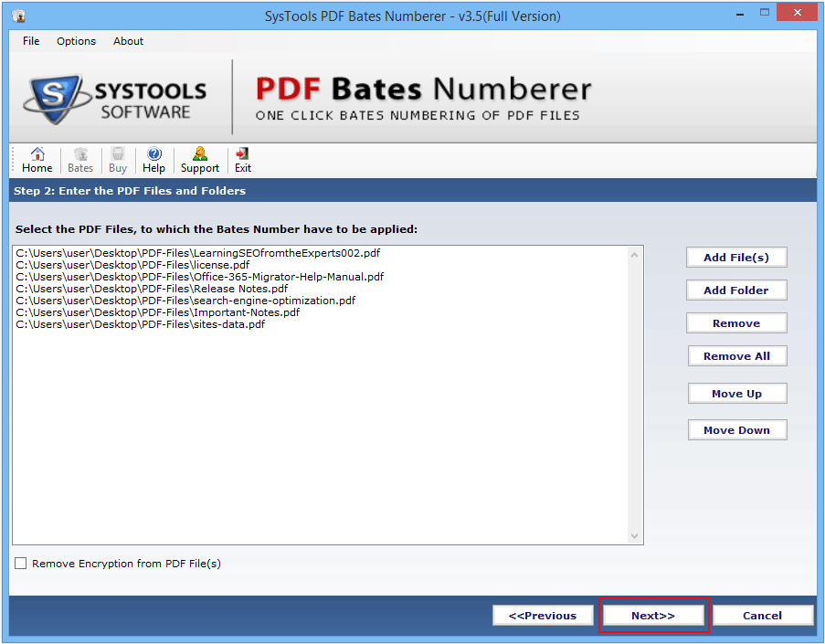Click the Move Down button
The width and height of the screenshot is (825, 644).
coord(736,430)
